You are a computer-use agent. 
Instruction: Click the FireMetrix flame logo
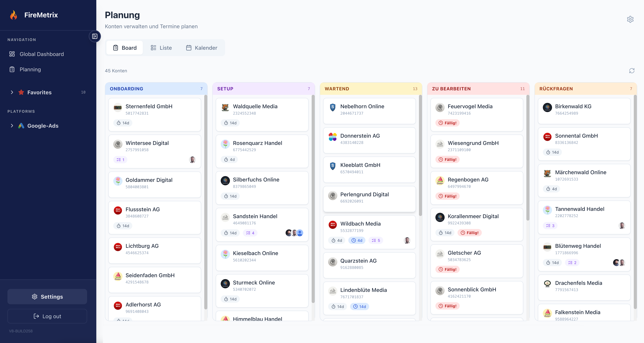pos(14,15)
